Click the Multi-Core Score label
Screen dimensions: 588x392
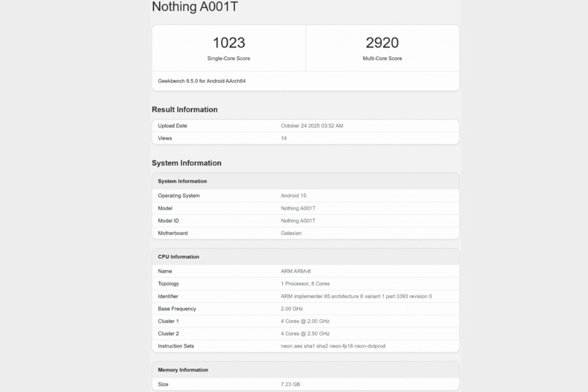[x=382, y=58]
